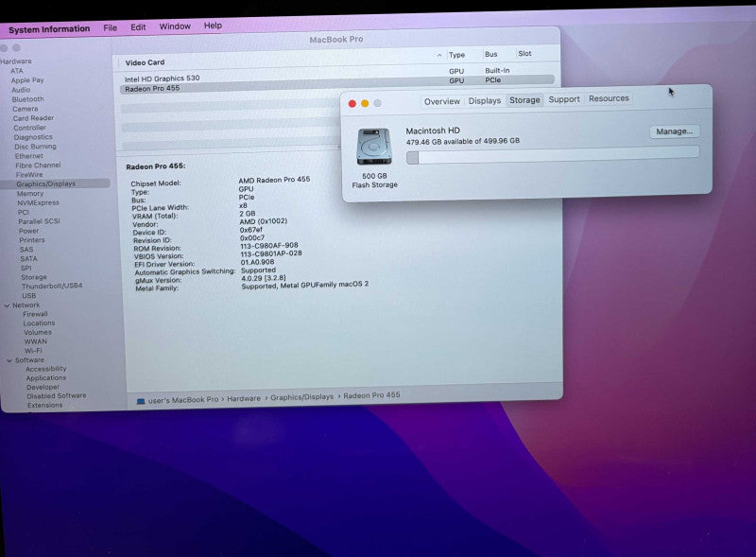Select Audio in the sidebar
This screenshot has width=756, height=557.
coord(21,90)
